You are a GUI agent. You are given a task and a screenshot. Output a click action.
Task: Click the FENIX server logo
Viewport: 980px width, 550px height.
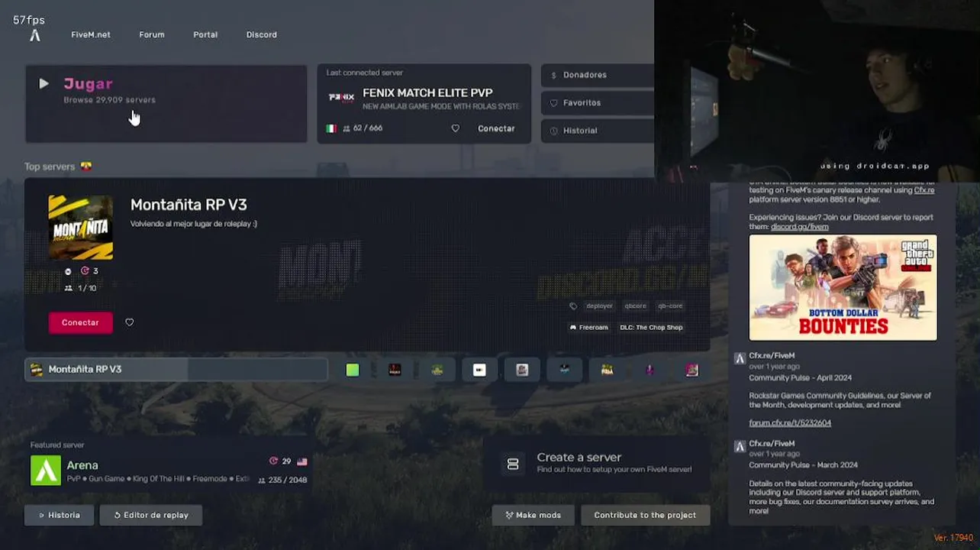[341, 97]
